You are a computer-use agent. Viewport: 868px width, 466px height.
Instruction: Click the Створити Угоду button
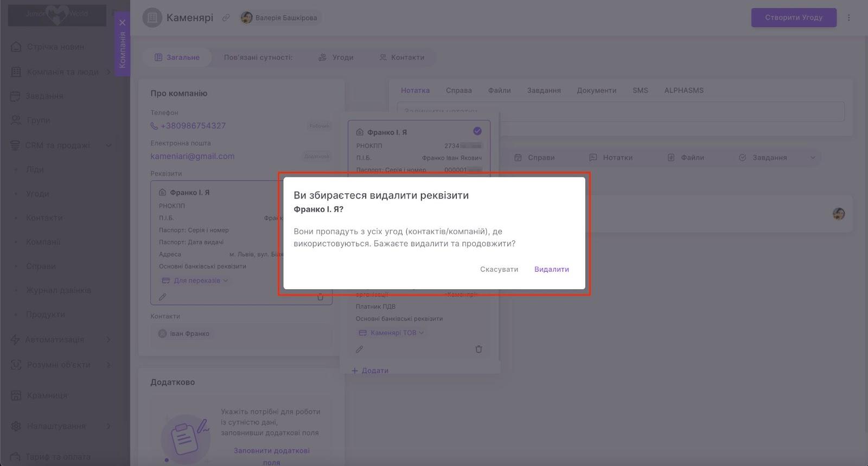coord(794,17)
